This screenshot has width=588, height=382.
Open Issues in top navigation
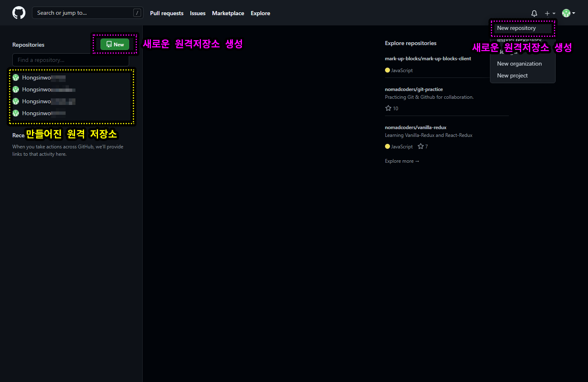tap(198, 13)
